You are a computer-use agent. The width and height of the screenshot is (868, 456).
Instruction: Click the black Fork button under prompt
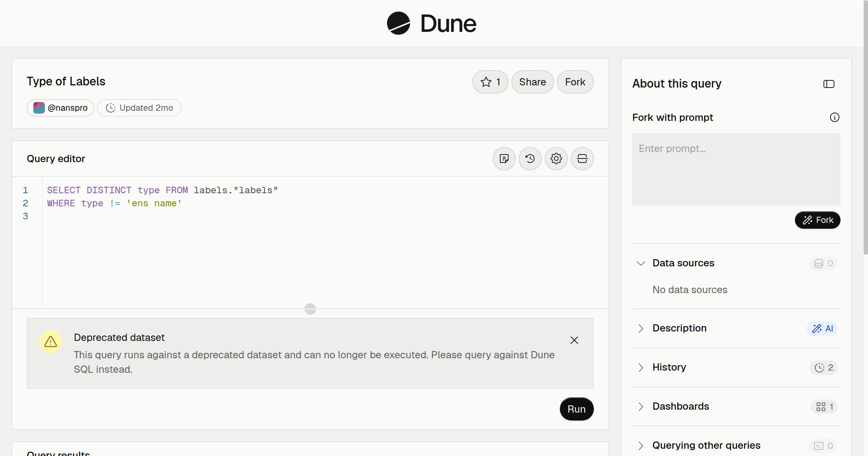(x=817, y=220)
